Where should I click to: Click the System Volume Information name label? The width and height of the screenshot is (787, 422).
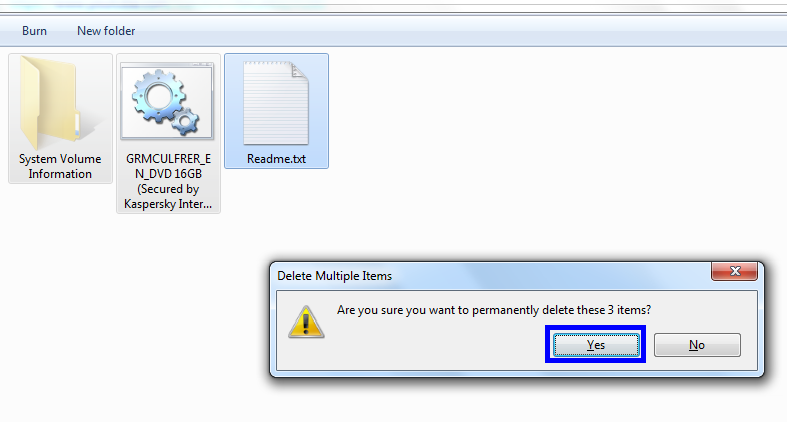coord(60,166)
